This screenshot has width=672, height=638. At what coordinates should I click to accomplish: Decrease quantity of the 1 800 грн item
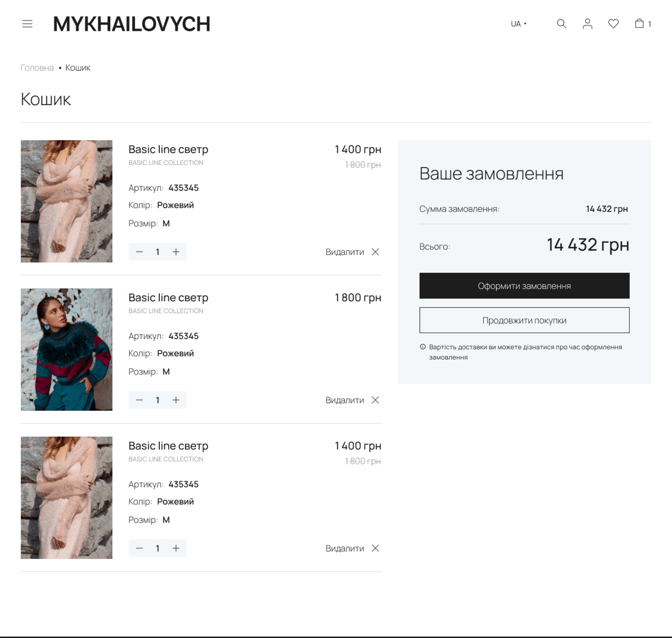coord(139,400)
